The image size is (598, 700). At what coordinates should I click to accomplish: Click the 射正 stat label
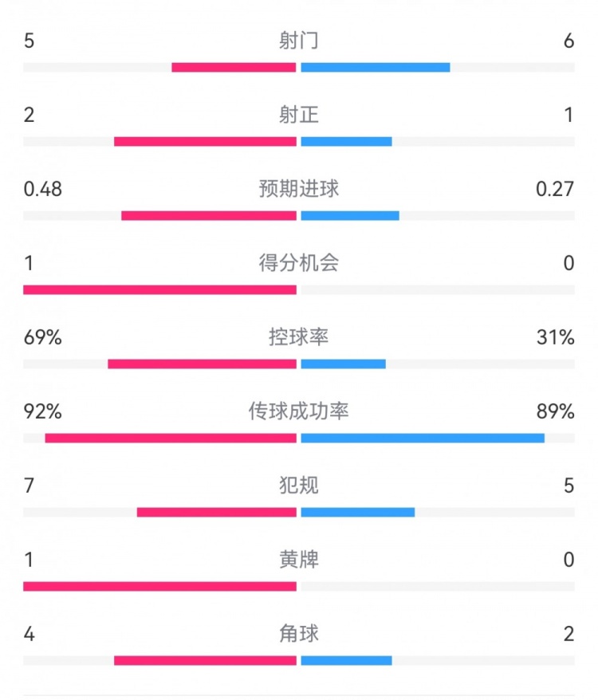[x=299, y=115]
